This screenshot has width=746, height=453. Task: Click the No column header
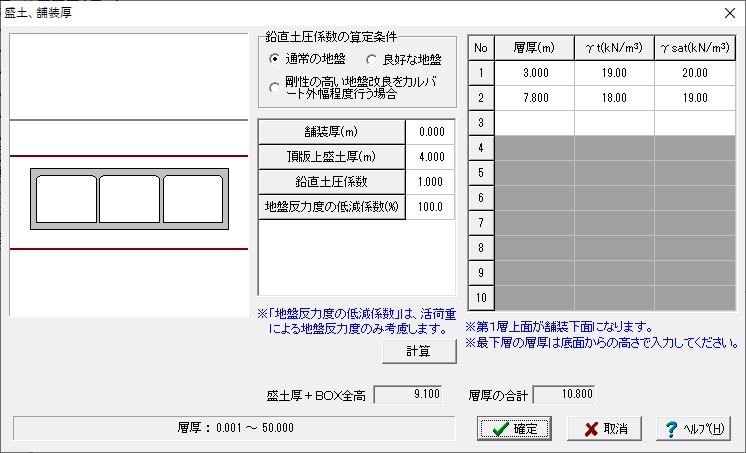tap(481, 48)
